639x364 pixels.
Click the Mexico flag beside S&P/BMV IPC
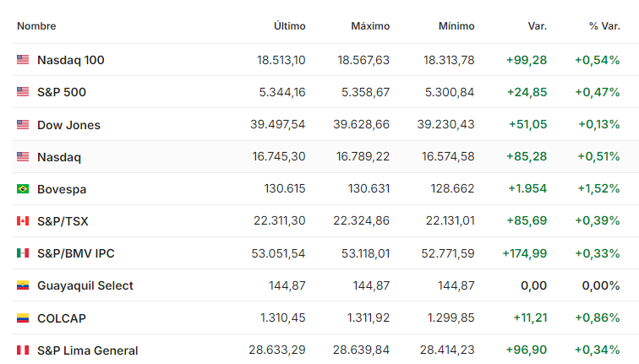coord(23,253)
